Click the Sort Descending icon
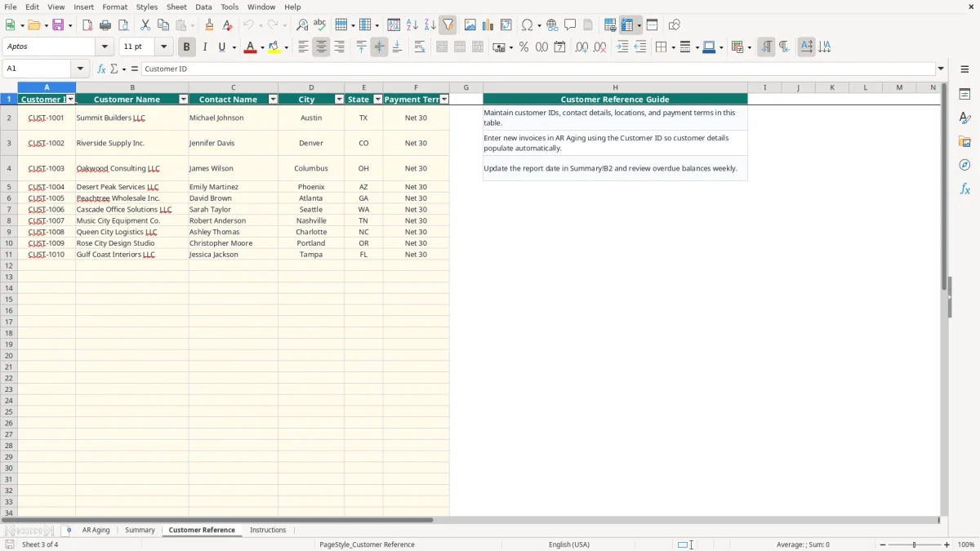Screen dimensions: 980x551 [x=430, y=25]
